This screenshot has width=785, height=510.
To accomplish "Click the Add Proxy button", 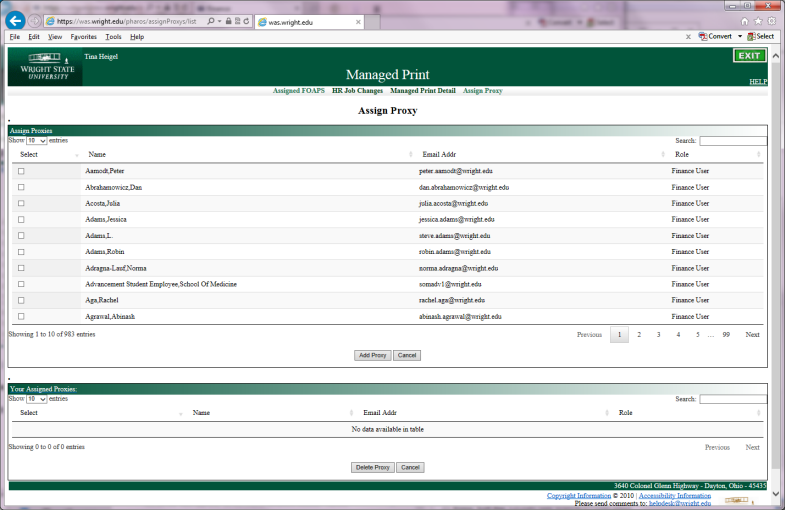I will 372,355.
